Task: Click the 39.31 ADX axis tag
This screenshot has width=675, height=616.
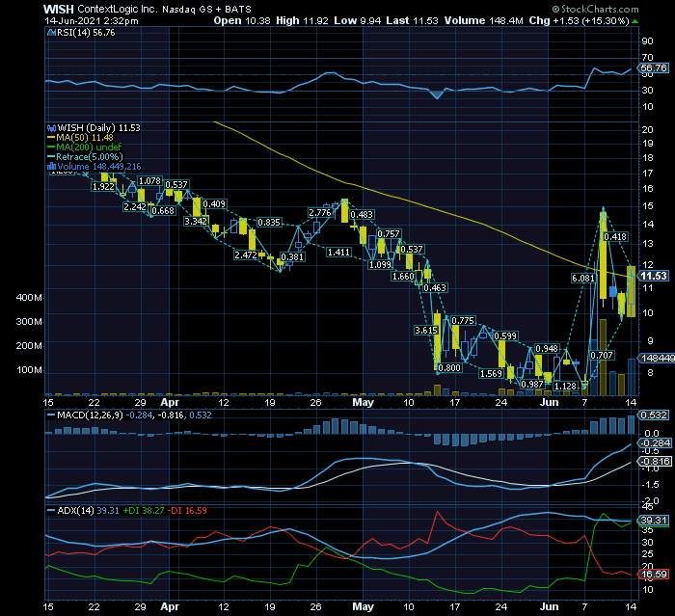Action: [654, 521]
